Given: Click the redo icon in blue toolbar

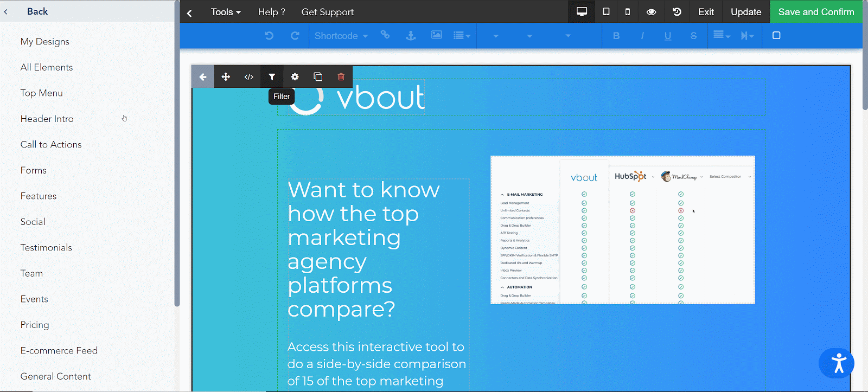Looking at the screenshot, I should point(295,36).
